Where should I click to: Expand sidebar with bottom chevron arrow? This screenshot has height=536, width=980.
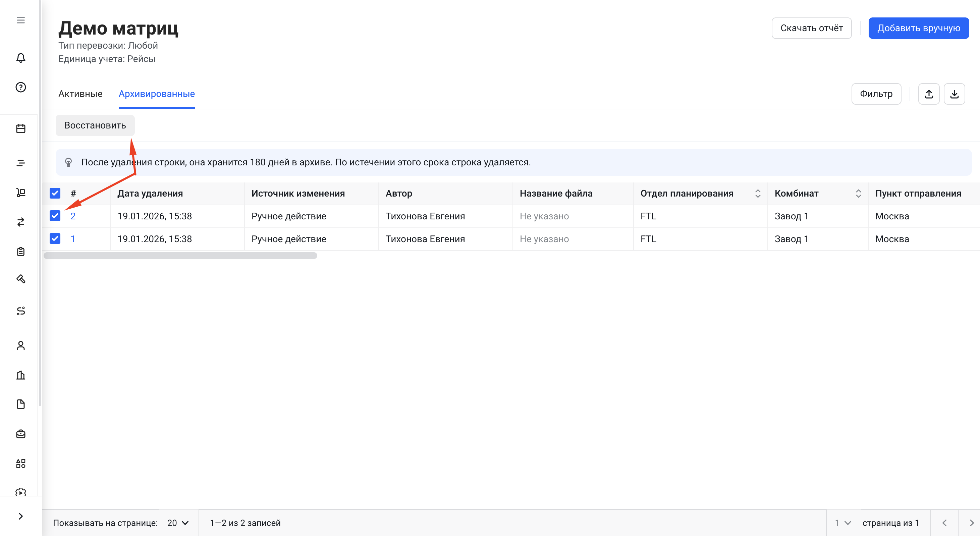[20, 516]
